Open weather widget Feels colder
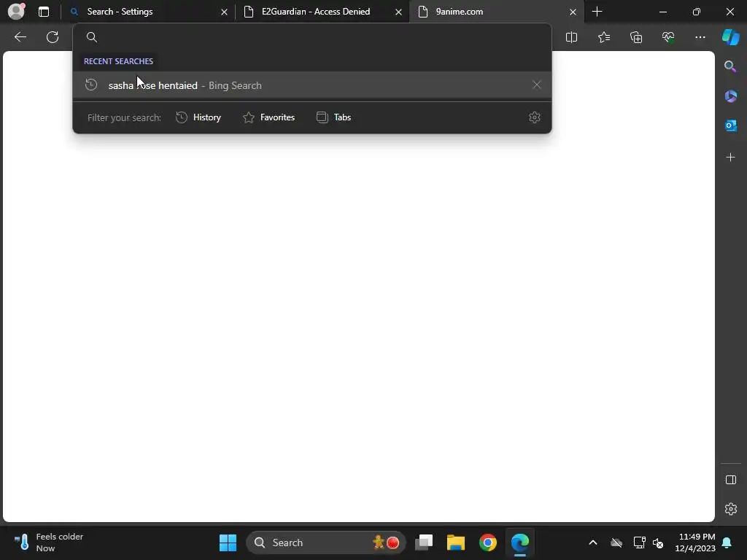The height and width of the screenshot is (560, 747). (x=48, y=542)
